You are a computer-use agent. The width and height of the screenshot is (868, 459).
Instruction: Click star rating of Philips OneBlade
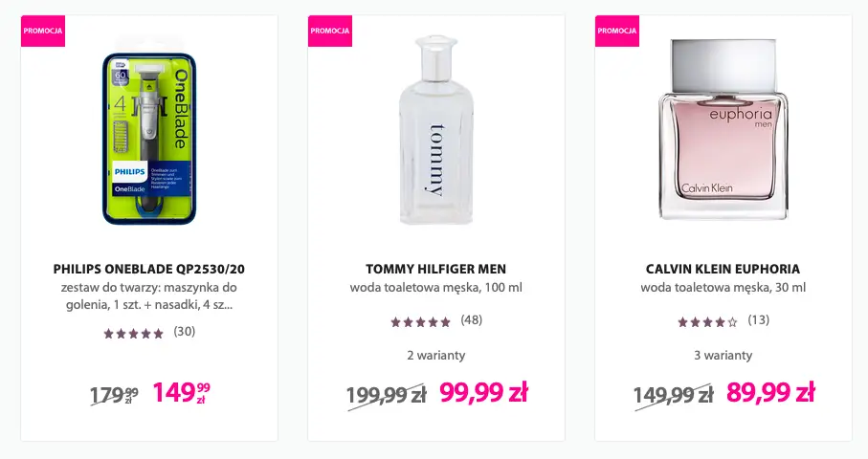coord(133,333)
